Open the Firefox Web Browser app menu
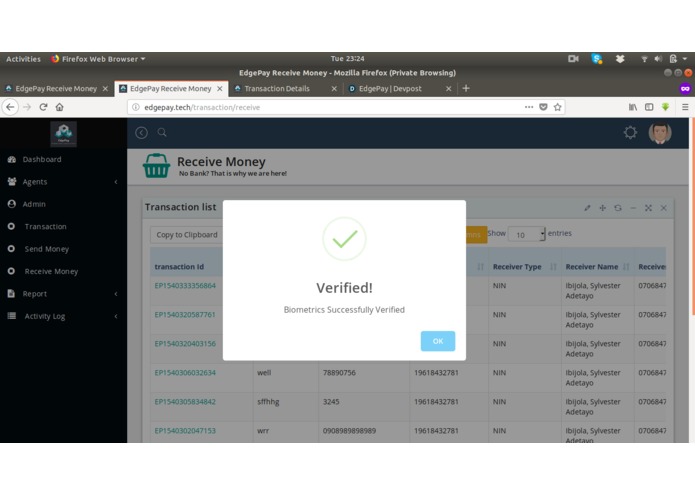Image resolution: width=695 pixels, height=494 pixels. [x=98, y=59]
